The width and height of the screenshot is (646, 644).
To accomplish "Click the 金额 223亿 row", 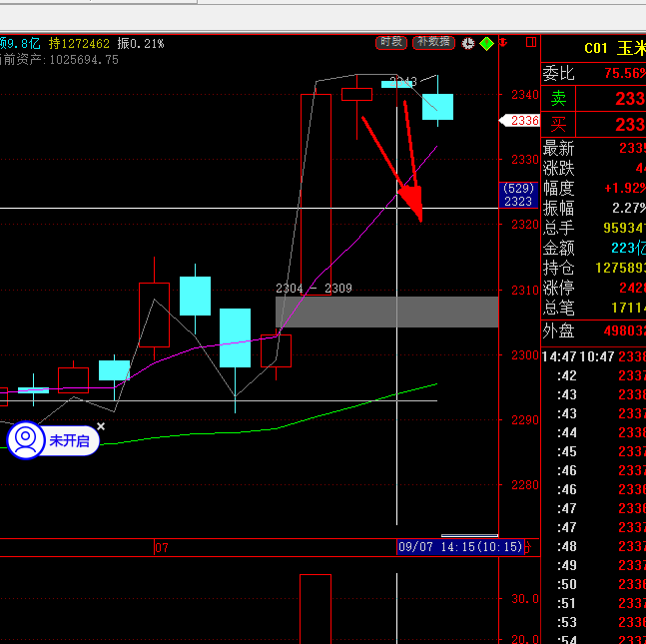I will click(594, 248).
